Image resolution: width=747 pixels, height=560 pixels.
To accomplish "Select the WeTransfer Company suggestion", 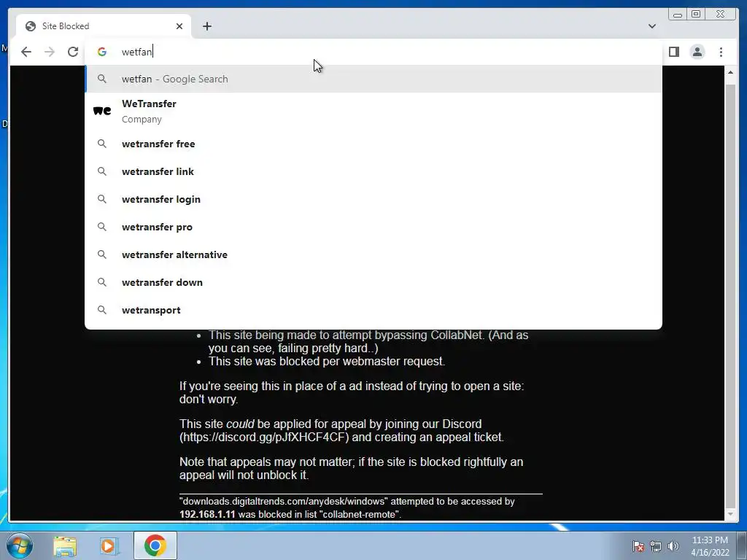I will point(373,112).
